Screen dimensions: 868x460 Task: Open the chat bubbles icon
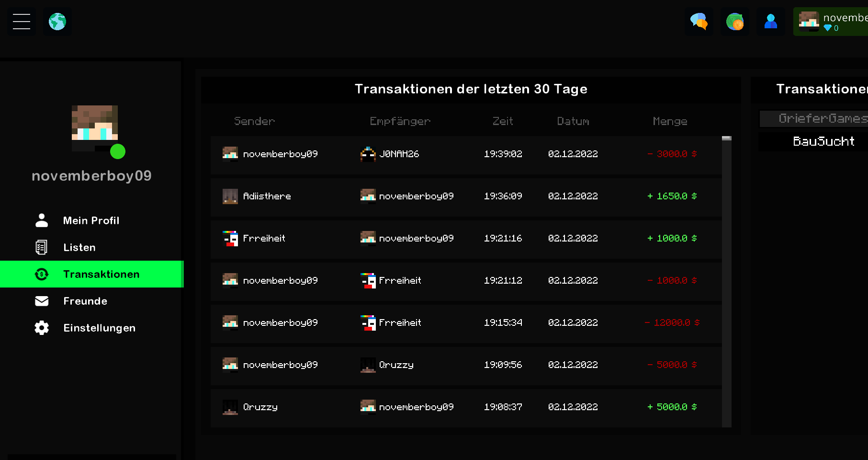click(699, 22)
